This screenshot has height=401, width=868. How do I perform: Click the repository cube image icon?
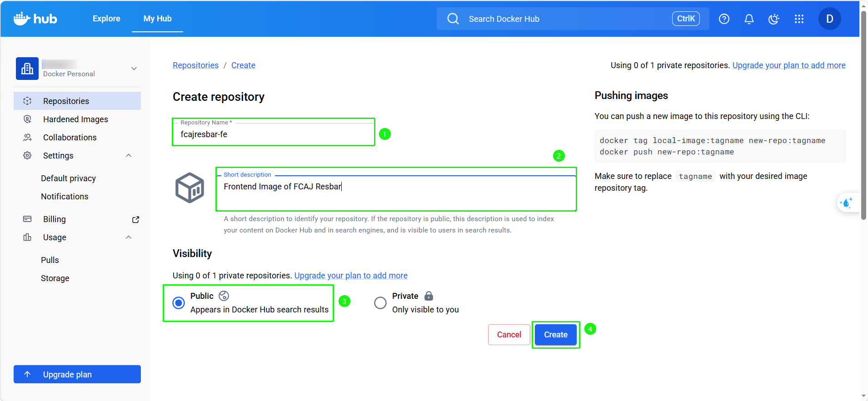point(190,188)
